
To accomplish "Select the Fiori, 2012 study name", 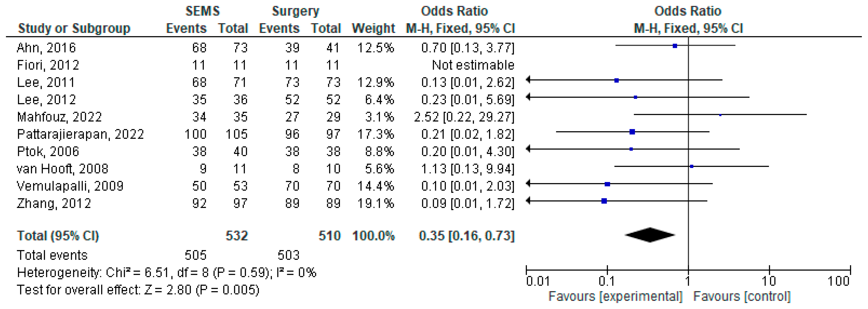I will click(x=48, y=65).
